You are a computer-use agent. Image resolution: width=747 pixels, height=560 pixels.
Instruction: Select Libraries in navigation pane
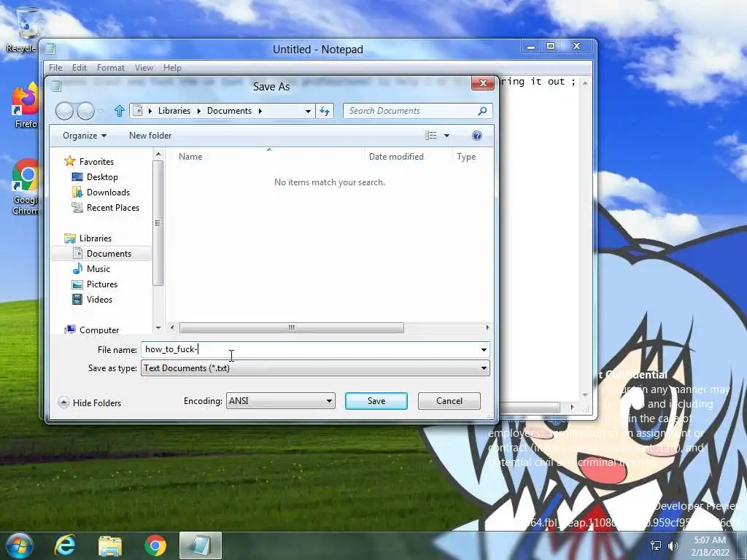pyautogui.click(x=96, y=238)
